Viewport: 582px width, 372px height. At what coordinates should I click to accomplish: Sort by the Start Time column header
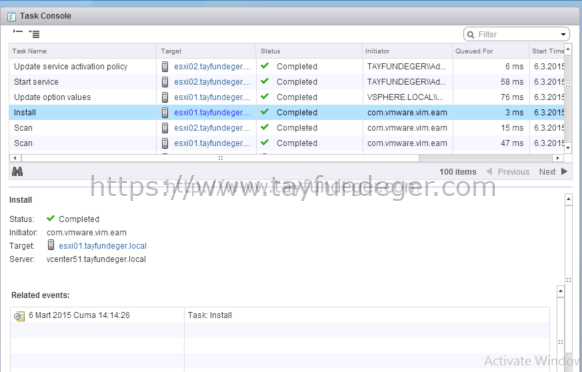point(546,51)
